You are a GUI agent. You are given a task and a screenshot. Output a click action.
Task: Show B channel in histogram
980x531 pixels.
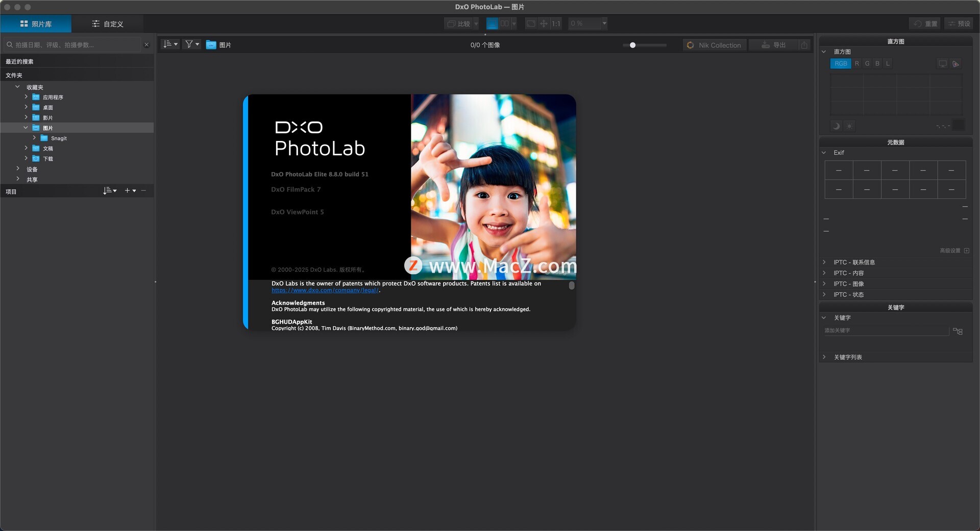(877, 64)
